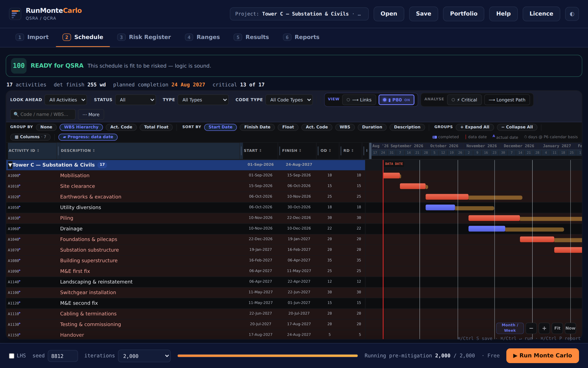This screenshot has width=588, height=368.
Task: Open the Columns · 7 selector
Action: [30, 137]
